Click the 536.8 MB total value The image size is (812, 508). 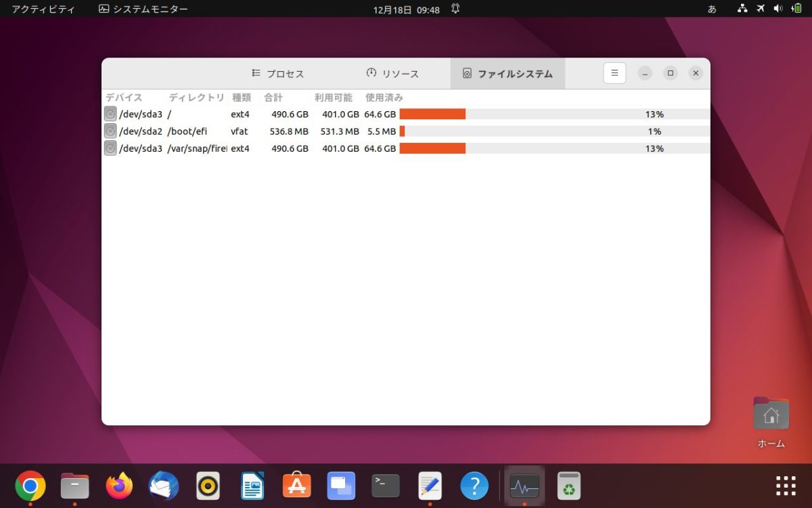click(289, 131)
